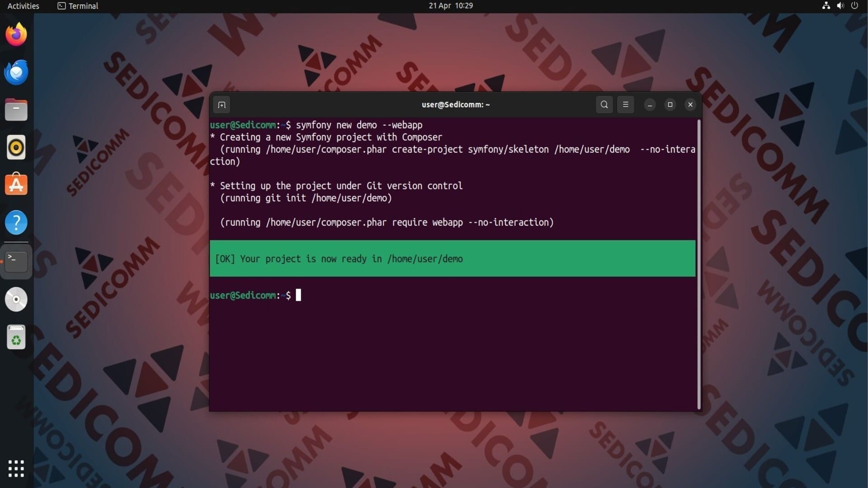Open the Trash icon
This screenshot has height=488, width=868.
coord(16,337)
